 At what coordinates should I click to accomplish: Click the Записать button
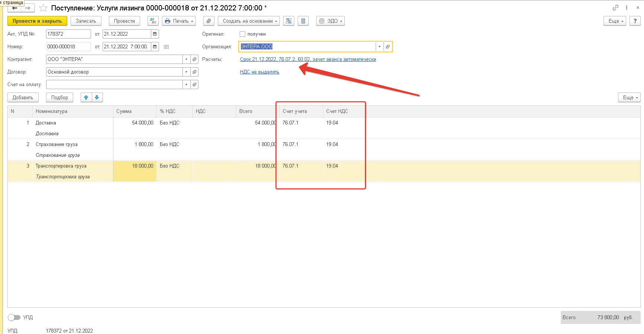(86, 21)
